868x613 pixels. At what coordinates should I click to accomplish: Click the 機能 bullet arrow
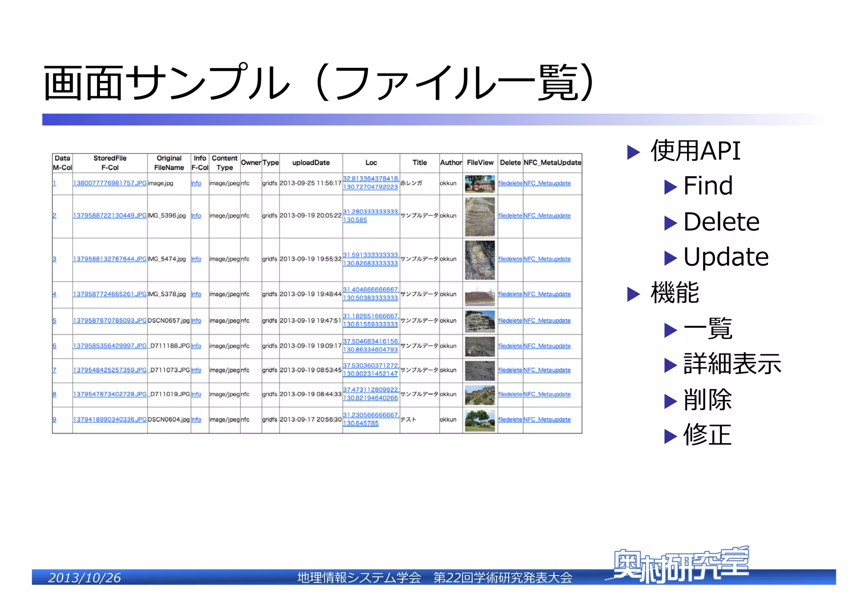click(634, 294)
